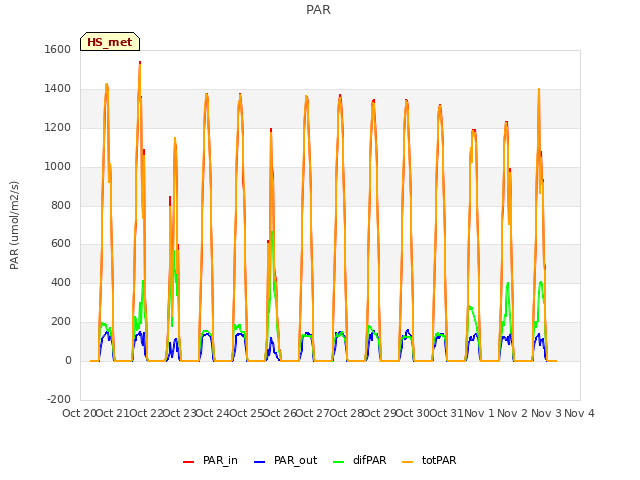The width and height of the screenshot is (640, 480).
Task: Click the Nov 4 x-axis date label
Action: tap(579, 413)
